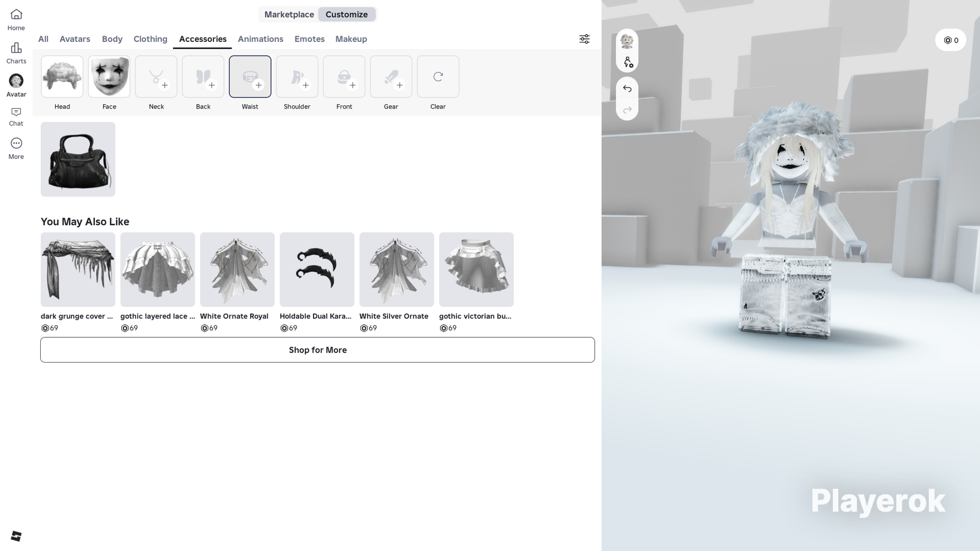Open the dark grunge cover item

pos(78,269)
